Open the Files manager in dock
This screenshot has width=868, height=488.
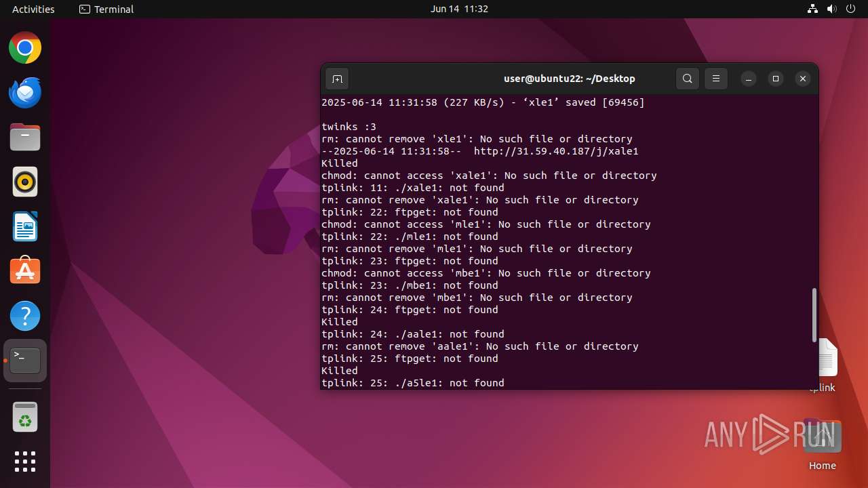point(25,138)
